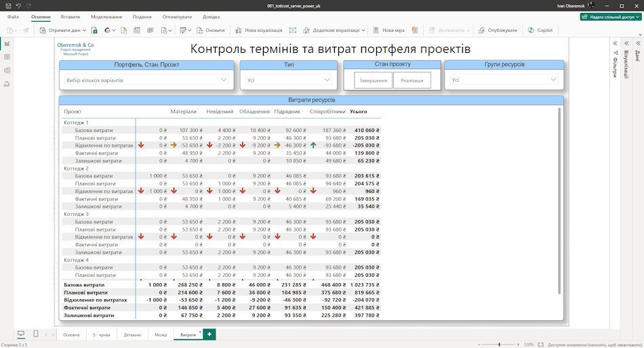Click the Усього column header
Viewport: 644px width, 348px height.
(358, 112)
